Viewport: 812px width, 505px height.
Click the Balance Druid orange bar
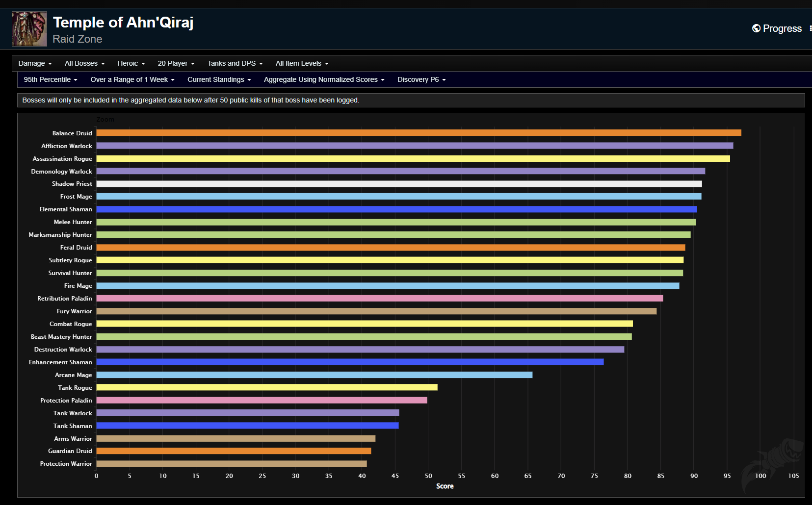419,133
